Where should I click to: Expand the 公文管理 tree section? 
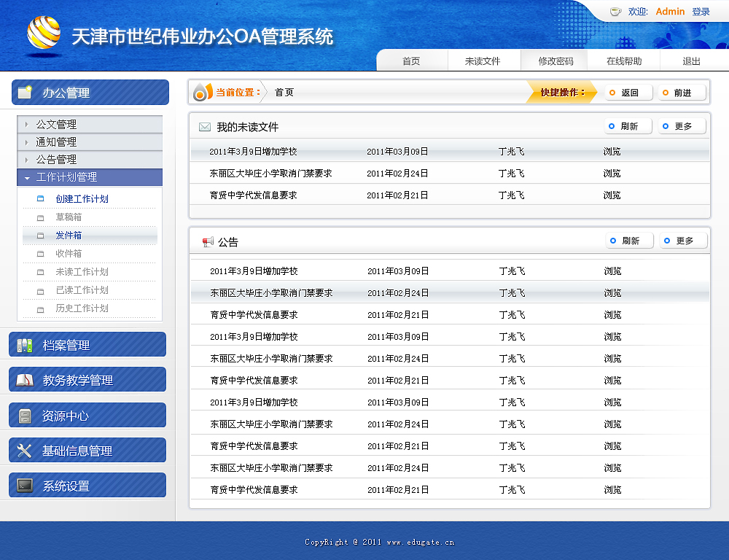(x=56, y=125)
